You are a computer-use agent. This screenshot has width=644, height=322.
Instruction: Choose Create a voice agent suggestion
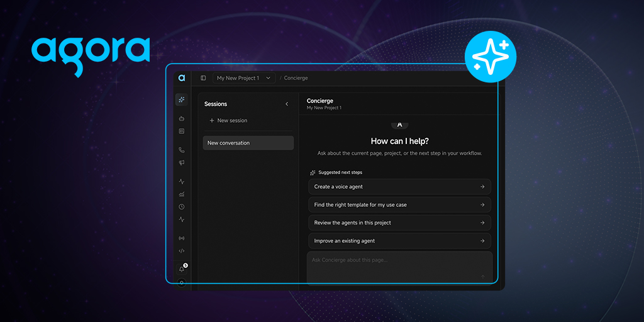point(399,186)
